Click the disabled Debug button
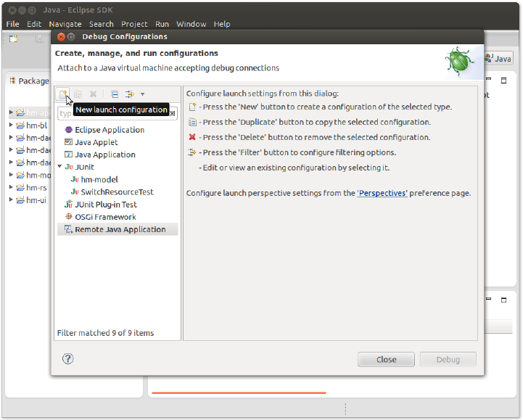This screenshot has height=420, width=523. 448,360
